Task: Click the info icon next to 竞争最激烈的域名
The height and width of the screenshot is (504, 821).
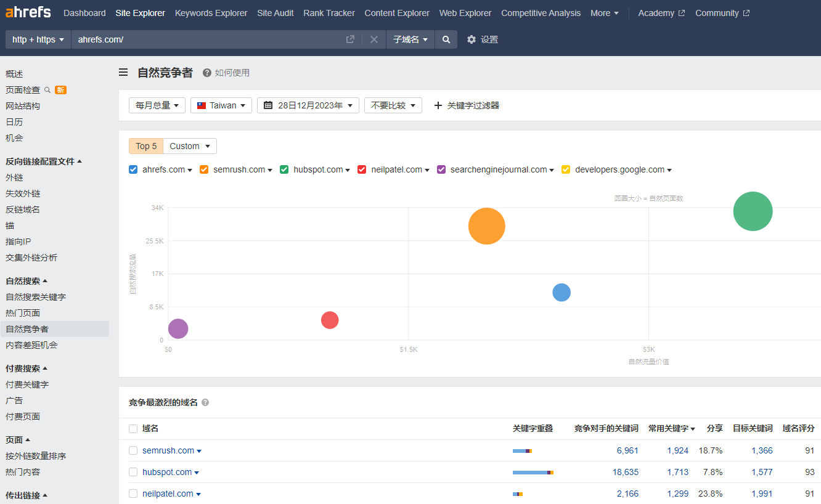Action: [205, 402]
